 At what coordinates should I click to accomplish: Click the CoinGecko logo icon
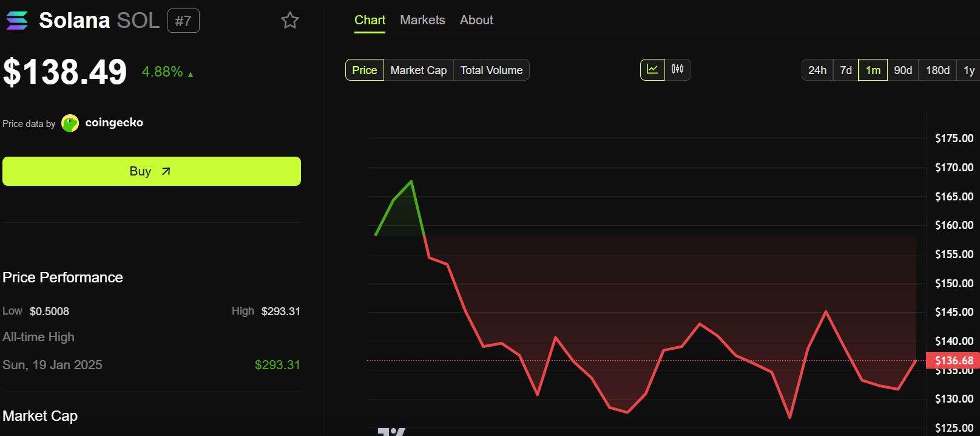(x=70, y=123)
